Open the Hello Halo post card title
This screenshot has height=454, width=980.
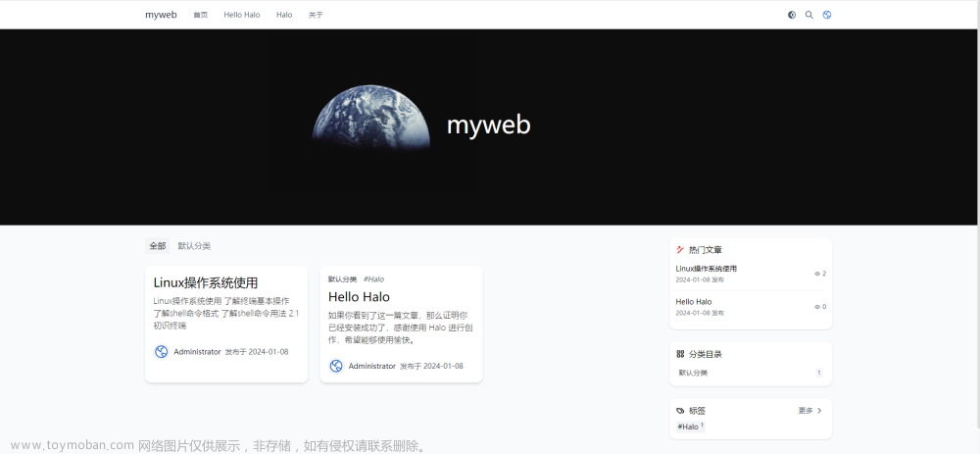point(359,296)
